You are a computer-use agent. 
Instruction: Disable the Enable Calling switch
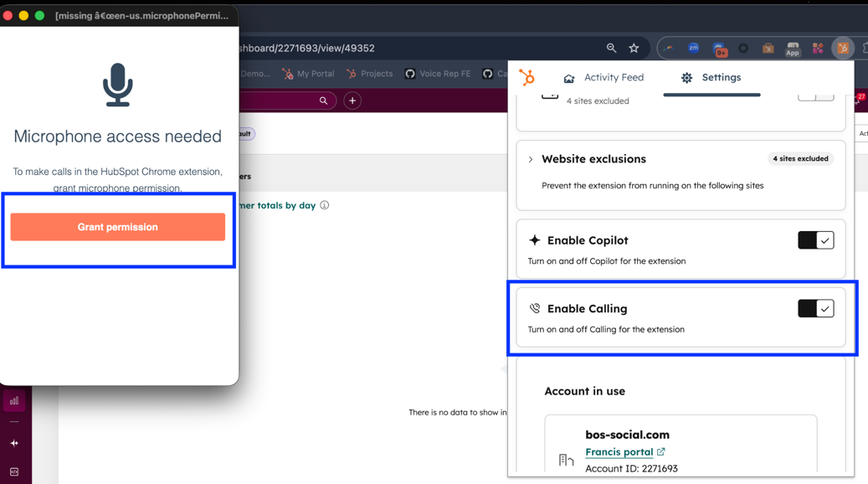[x=815, y=308]
